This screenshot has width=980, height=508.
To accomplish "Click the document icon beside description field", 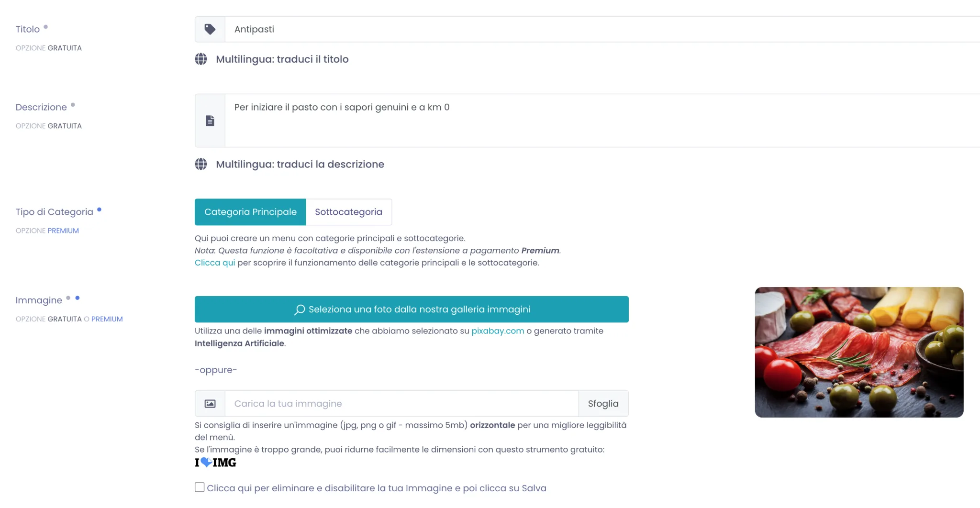I will tap(210, 121).
